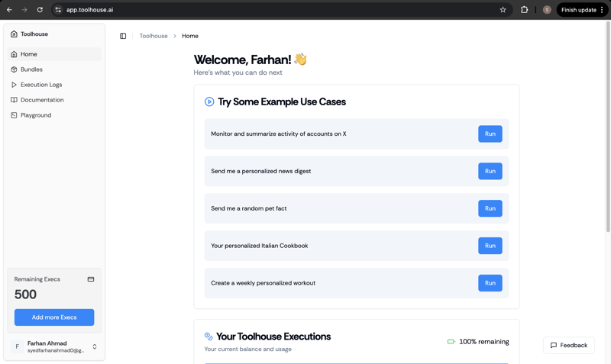Viewport: 611px width, 364px height.
Task: Open the Chrome profile avatar
Action: pos(547,10)
